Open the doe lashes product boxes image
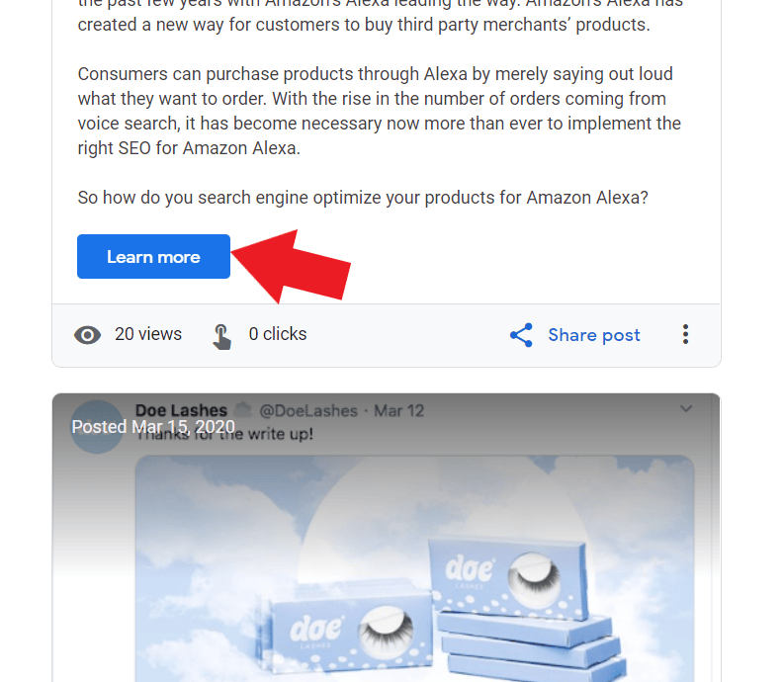The height and width of the screenshot is (682, 784). (414, 569)
